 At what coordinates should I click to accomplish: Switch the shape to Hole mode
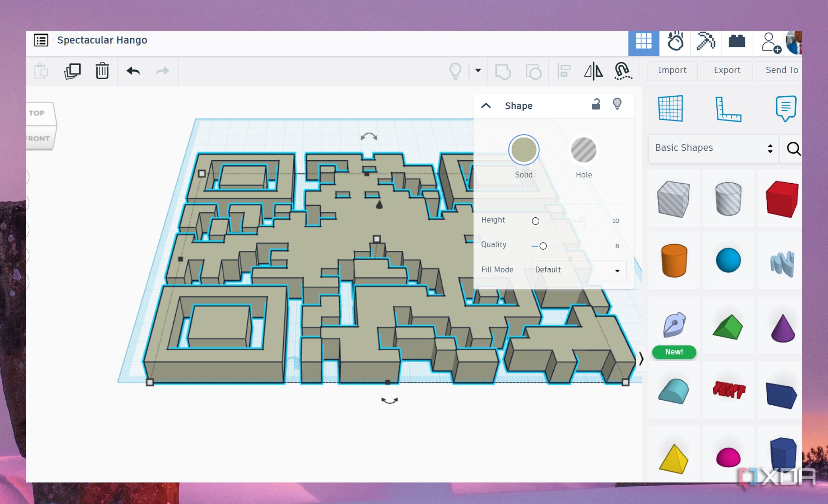click(583, 150)
